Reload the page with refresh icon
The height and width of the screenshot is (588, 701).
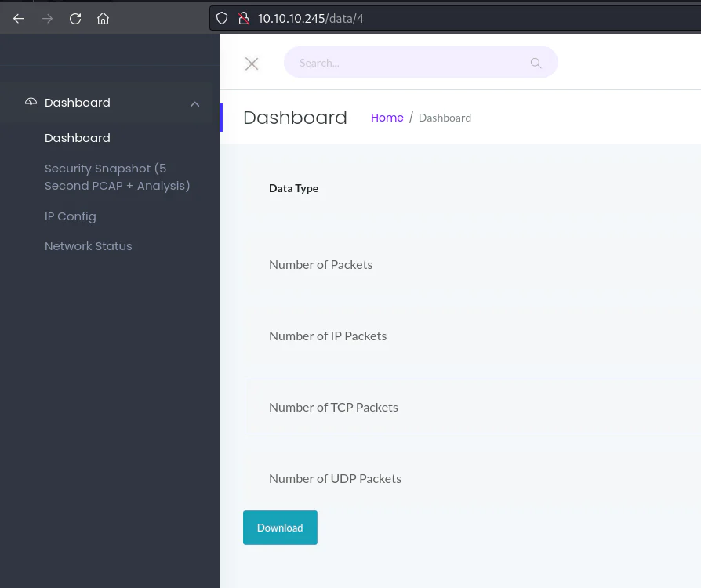tap(75, 19)
